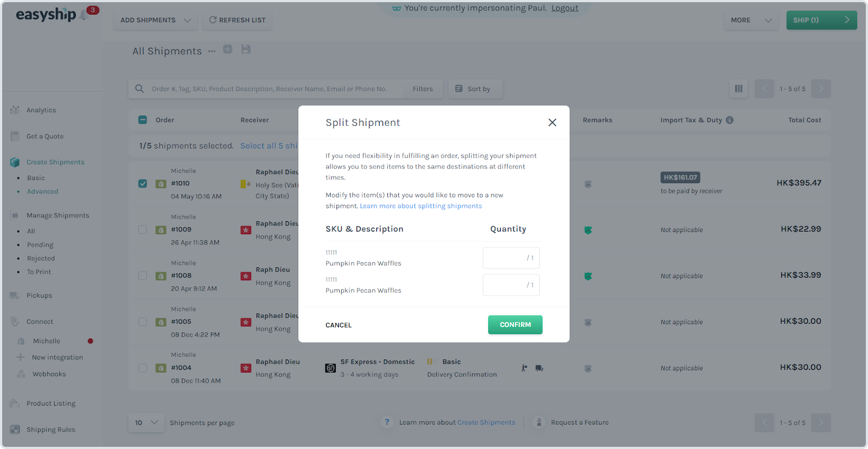Viewport: 868px width, 449px height.
Task: Click the notification bell icon
Action: click(84, 16)
